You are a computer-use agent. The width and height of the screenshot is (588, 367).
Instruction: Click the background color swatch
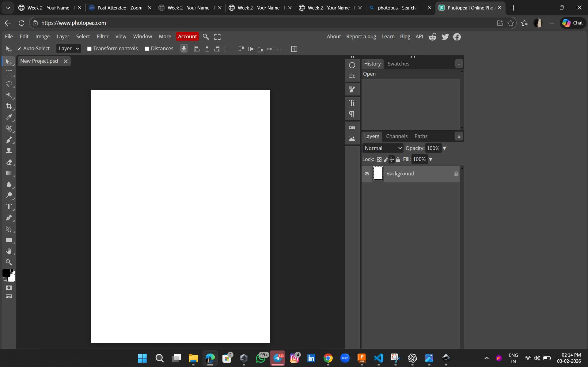click(12, 279)
